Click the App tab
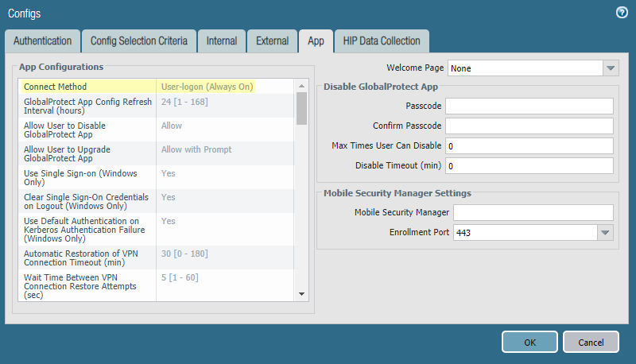This screenshot has width=636, height=364. [x=316, y=41]
